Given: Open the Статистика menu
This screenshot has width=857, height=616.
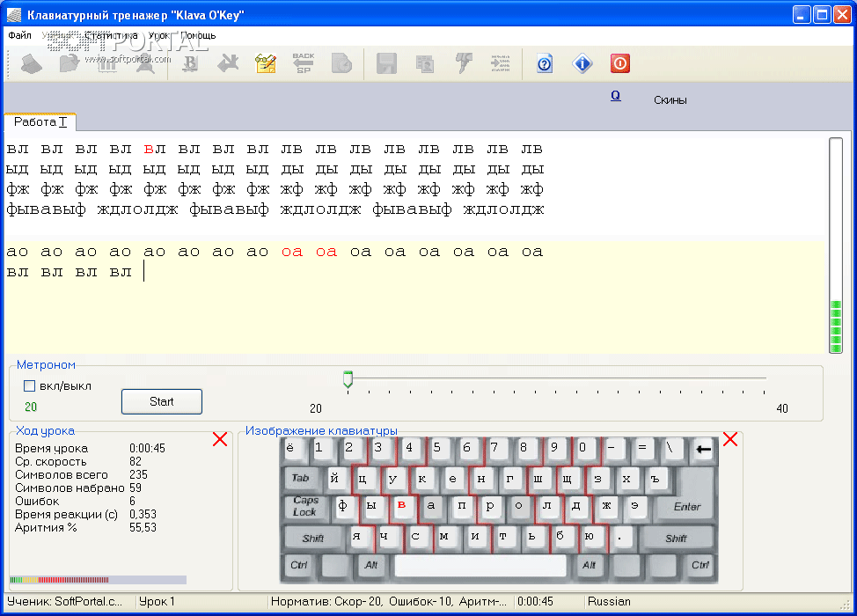Looking at the screenshot, I should (111, 35).
